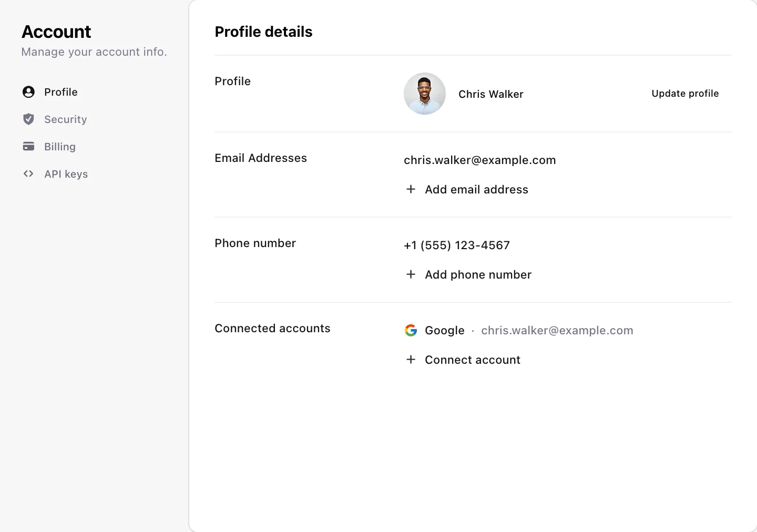This screenshot has width=757, height=532.
Task: Open the API keys section
Action: point(66,174)
